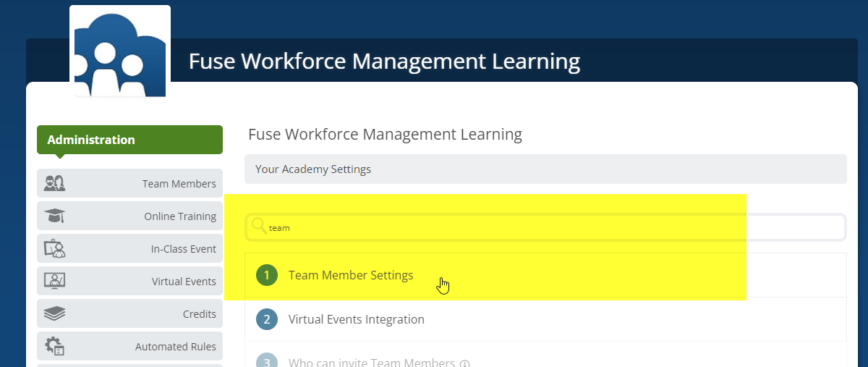The height and width of the screenshot is (367, 868).
Task: Expand the Virtual Events Integration section
Action: 357,319
